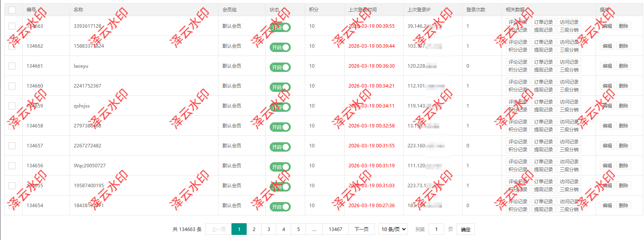View 访问记录 for member 134660

click(x=569, y=82)
